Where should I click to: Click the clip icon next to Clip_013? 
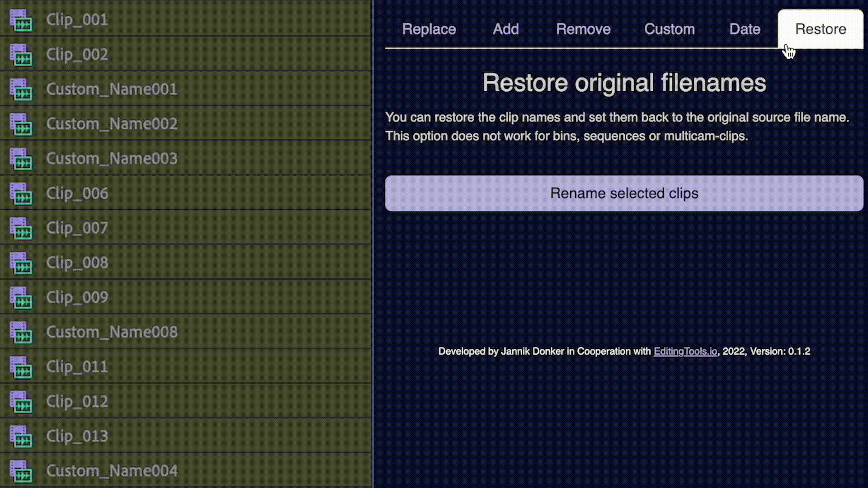[21, 436]
